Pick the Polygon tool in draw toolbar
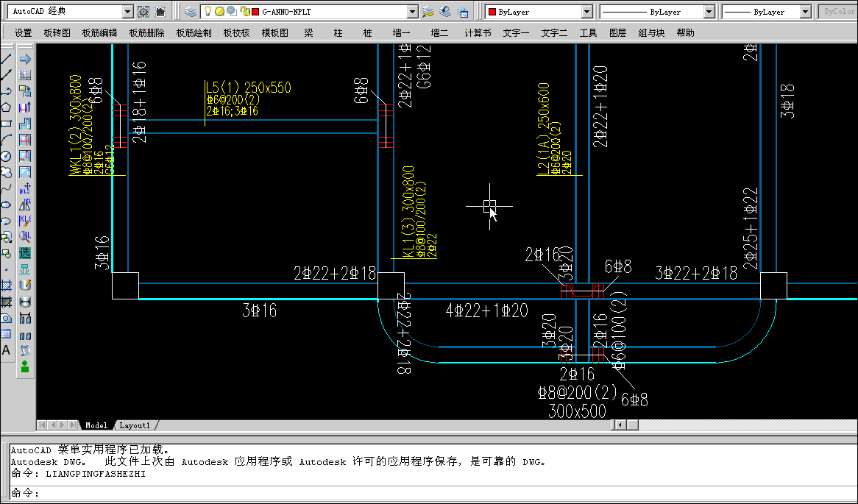This screenshot has height=504, width=858. (6, 107)
